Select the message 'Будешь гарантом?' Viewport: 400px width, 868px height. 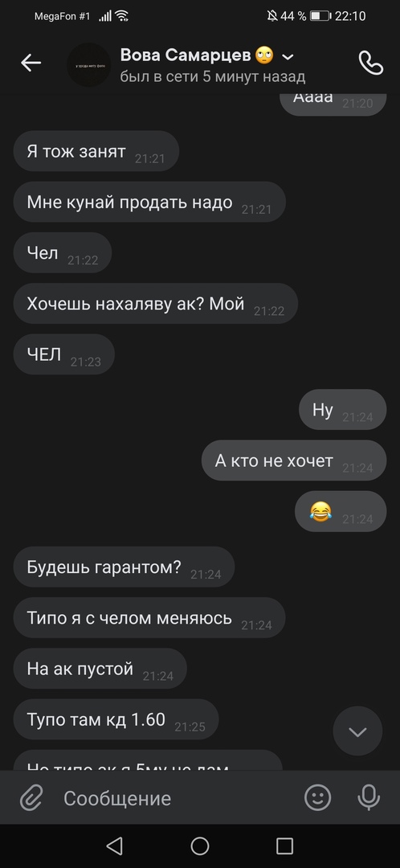pos(124,567)
